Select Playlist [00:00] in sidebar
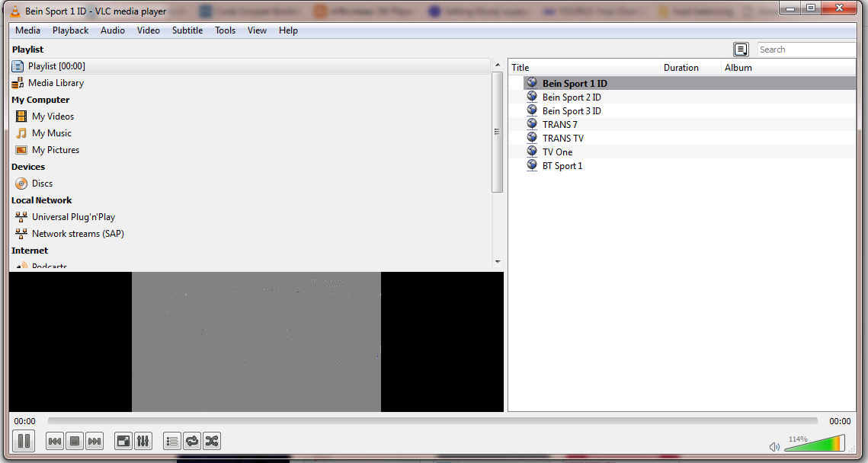This screenshot has width=868, height=463. coord(250,65)
